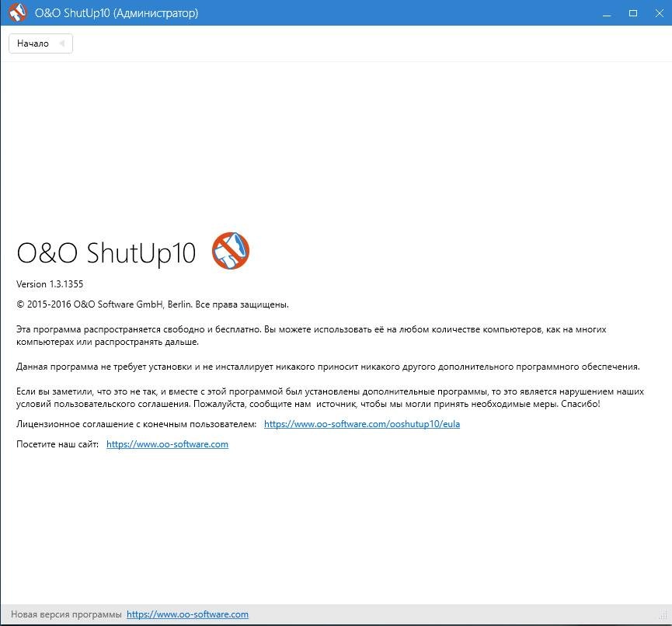Maximize the O&O ShutUp10 window
The image size is (672, 626).
point(633,13)
